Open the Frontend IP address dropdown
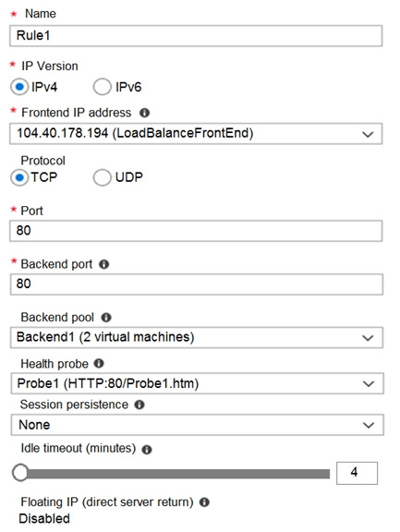 pyautogui.click(x=196, y=134)
